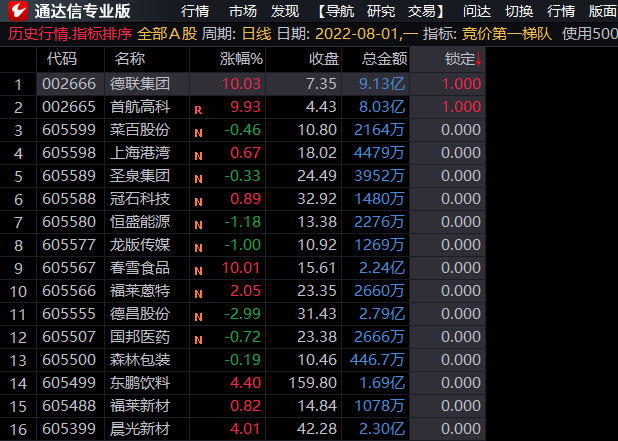Click the 切换 menu item

coord(519,11)
